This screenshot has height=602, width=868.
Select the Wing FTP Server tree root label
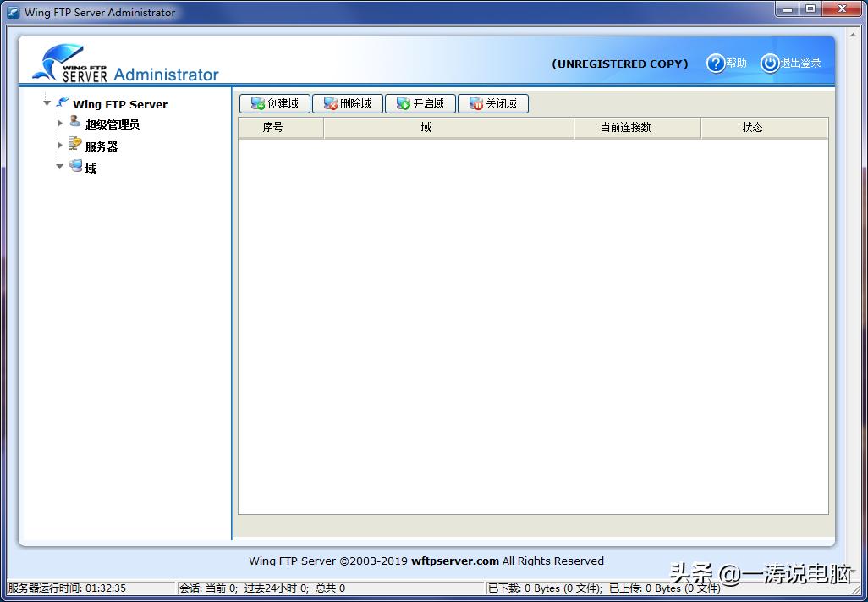click(x=120, y=104)
